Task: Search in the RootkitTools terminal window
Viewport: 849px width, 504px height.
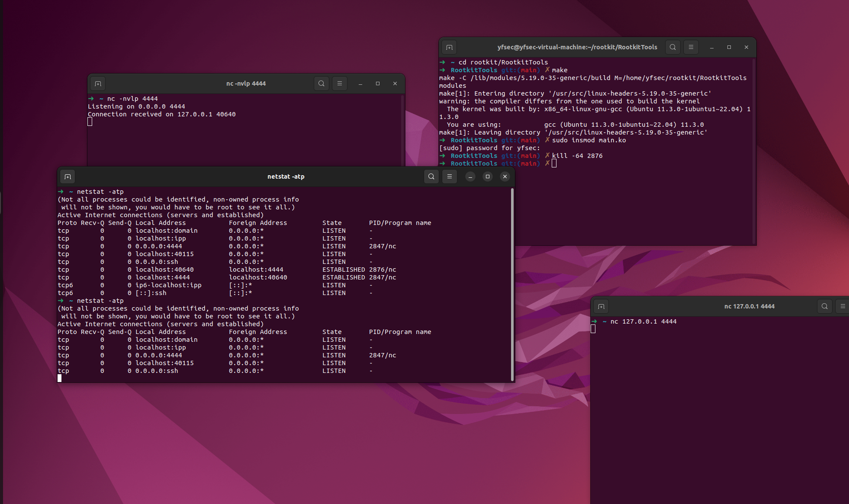Action: (x=672, y=47)
